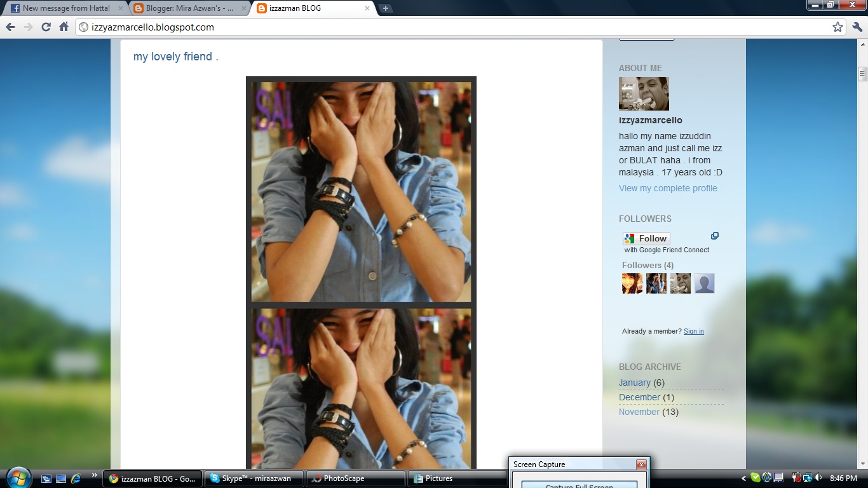The image size is (868, 488).
Task: Switch to the New message from Hatta tab
Action: pyautogui.click(x=65, y=8)
